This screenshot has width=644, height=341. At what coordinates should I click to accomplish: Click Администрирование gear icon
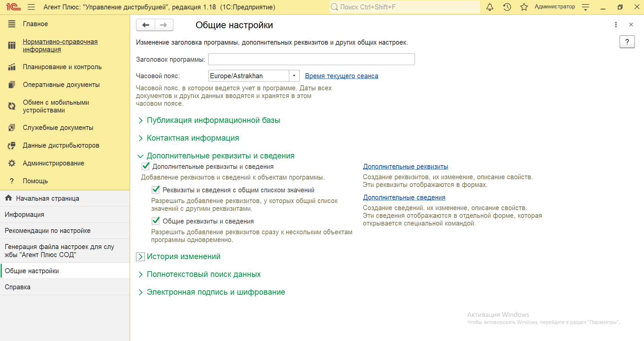(12, 163)
